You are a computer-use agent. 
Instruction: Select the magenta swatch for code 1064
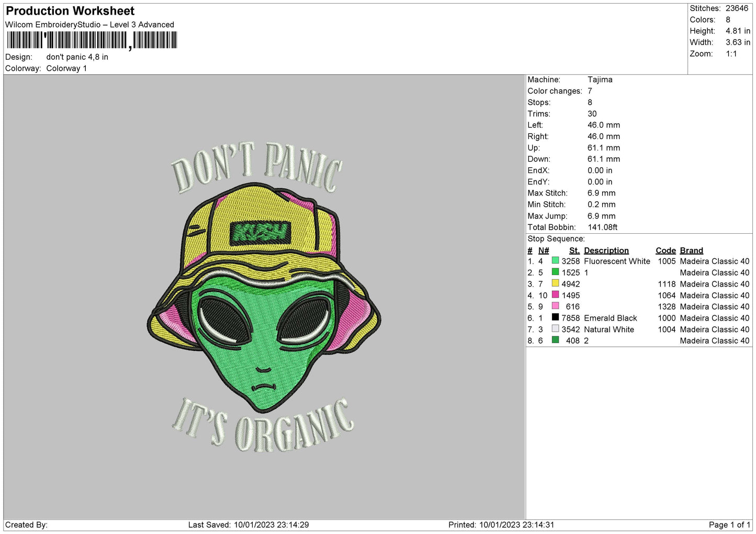(x=555, y=295)
